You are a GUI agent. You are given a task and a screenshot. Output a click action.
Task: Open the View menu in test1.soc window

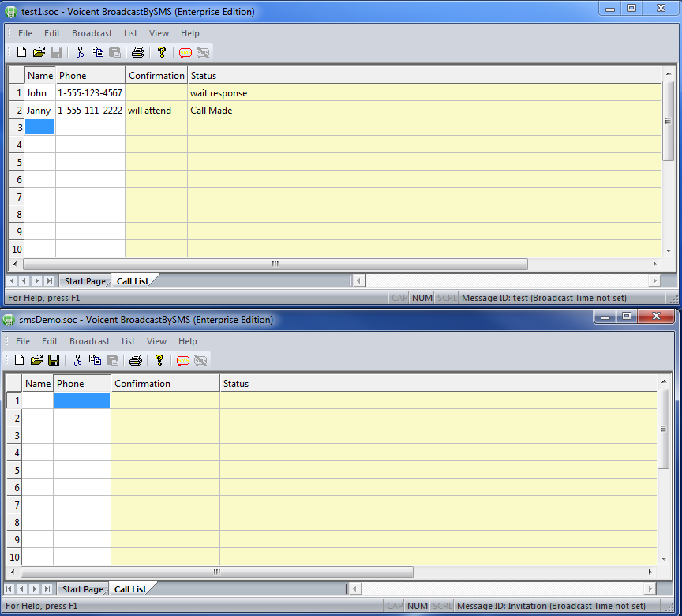[x=159, y=33]
